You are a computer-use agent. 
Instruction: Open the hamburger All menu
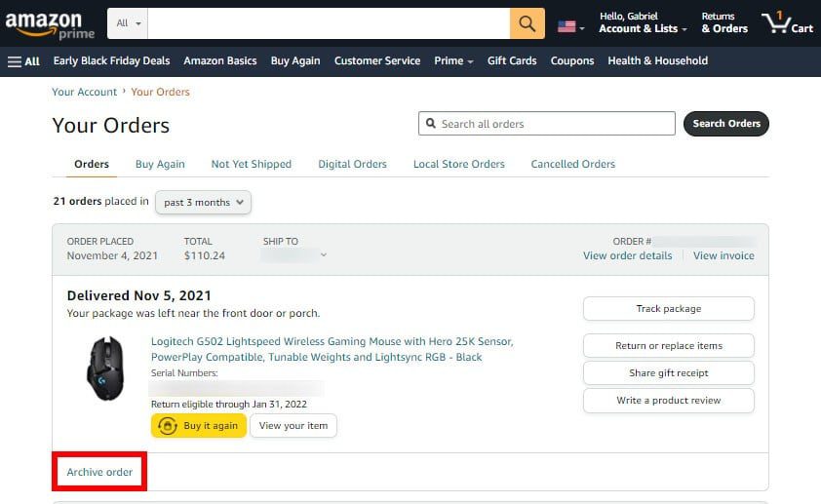[x=23, y=61]
